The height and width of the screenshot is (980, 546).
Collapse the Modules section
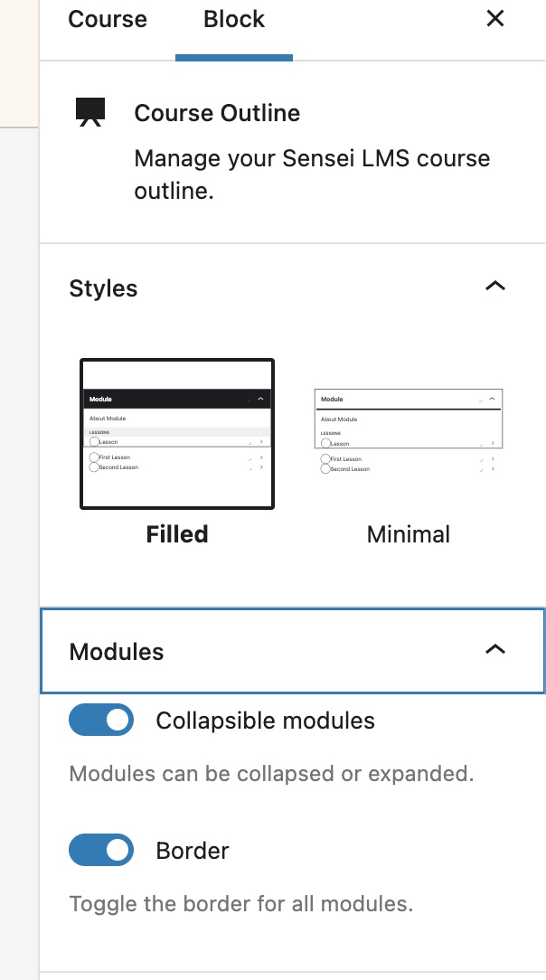tap(494, 650)
